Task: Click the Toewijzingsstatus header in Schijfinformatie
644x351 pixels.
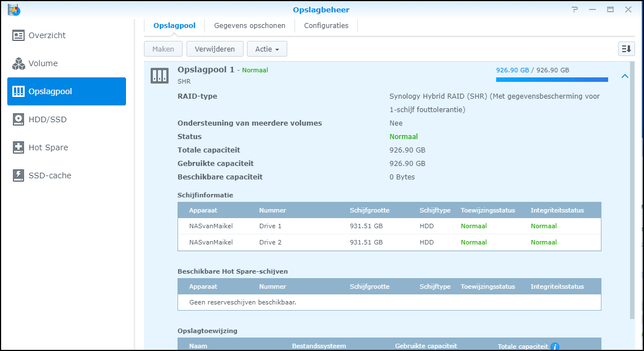Action: (x=488, y=210)
